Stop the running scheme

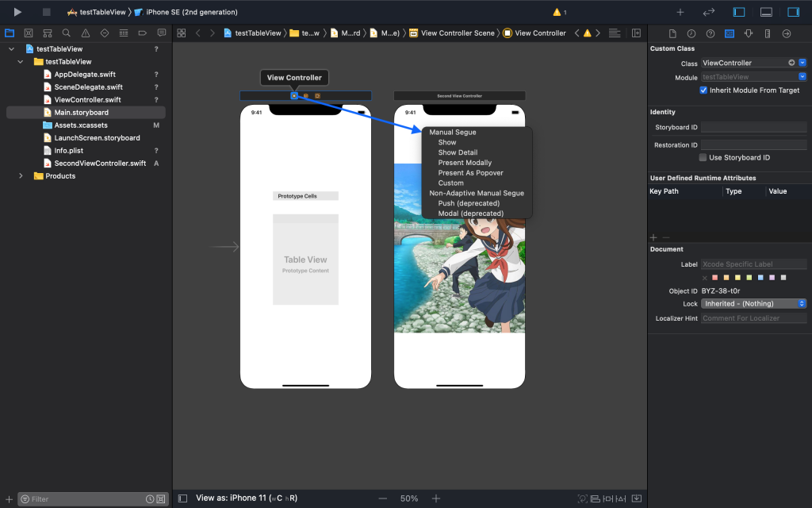tap(46, 12)
